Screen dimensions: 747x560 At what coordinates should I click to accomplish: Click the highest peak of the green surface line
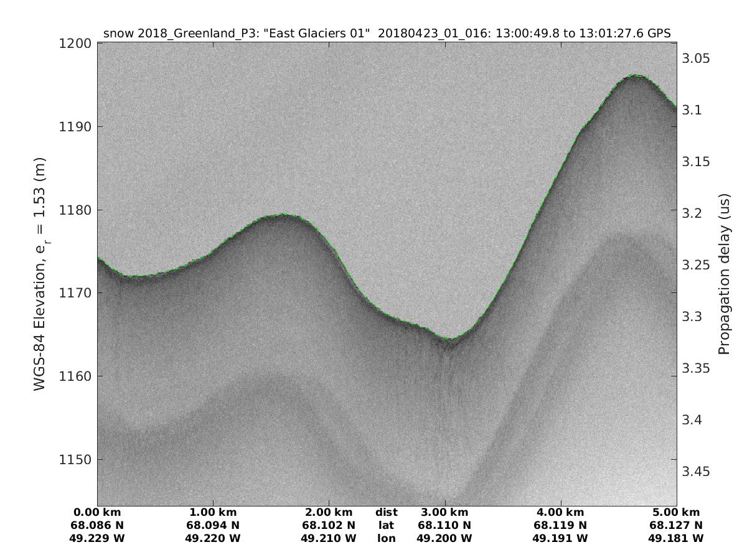pyautogui.click(x=634, y=75)
